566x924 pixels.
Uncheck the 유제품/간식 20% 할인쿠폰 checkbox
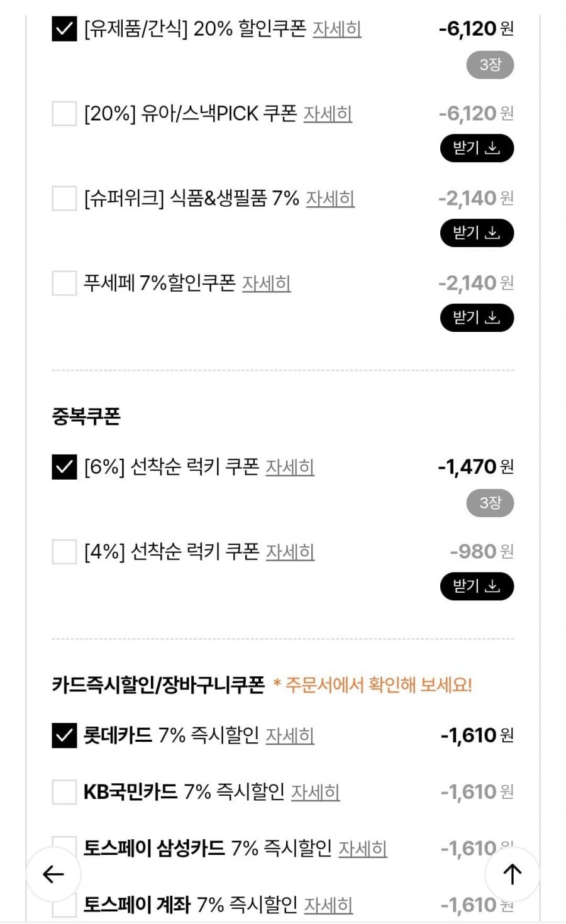(x=64, y=29)
